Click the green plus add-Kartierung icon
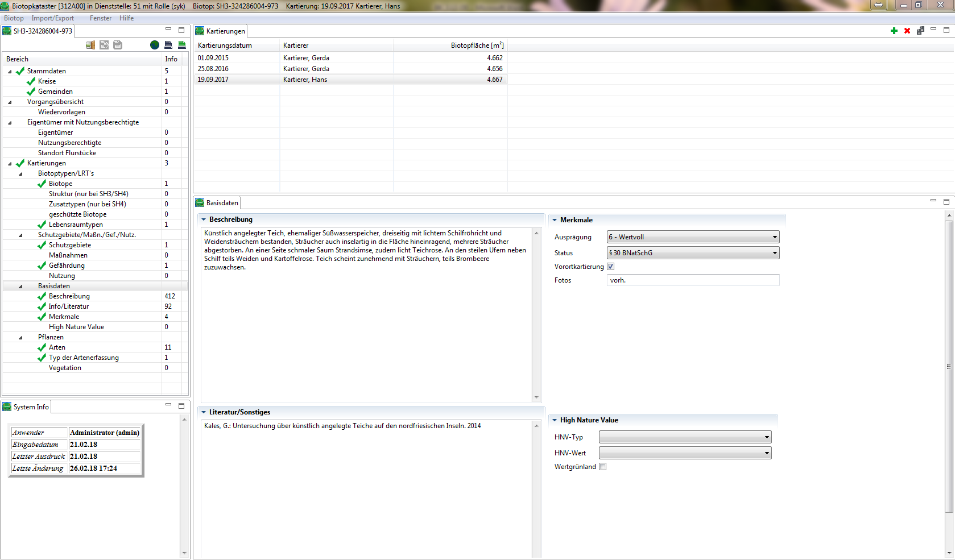 pos(894,31)
